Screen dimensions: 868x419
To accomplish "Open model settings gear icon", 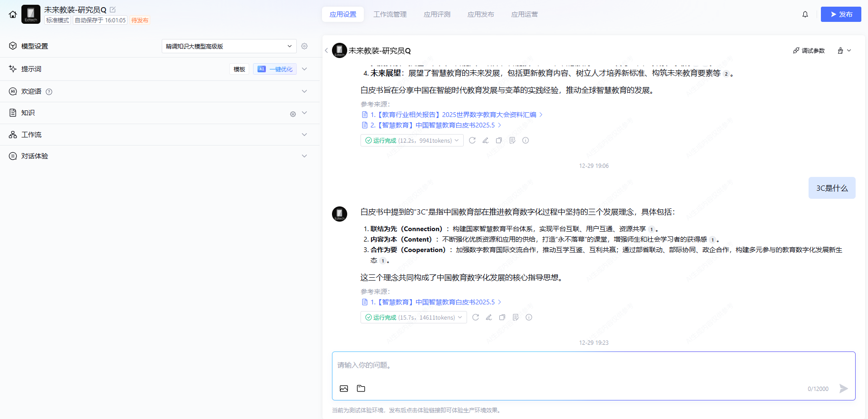I will [304, 46].
